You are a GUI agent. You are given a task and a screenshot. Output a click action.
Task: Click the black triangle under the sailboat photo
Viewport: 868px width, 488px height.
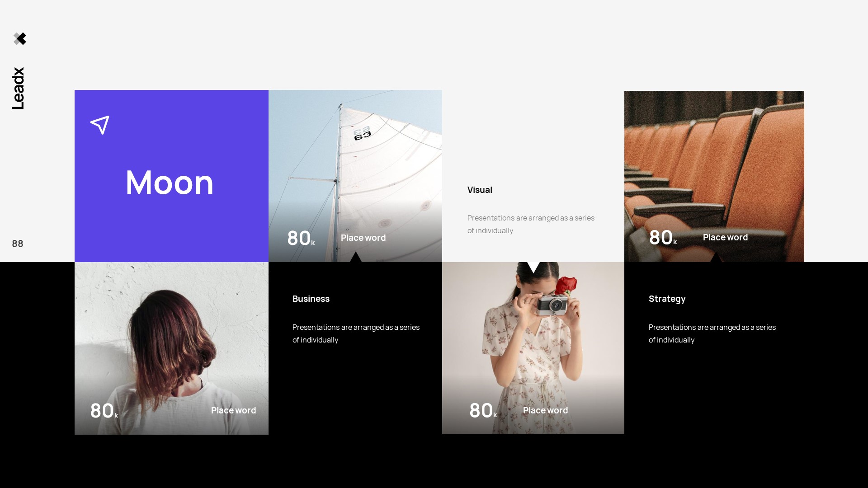pyautogui.click(x=356, y=258)
